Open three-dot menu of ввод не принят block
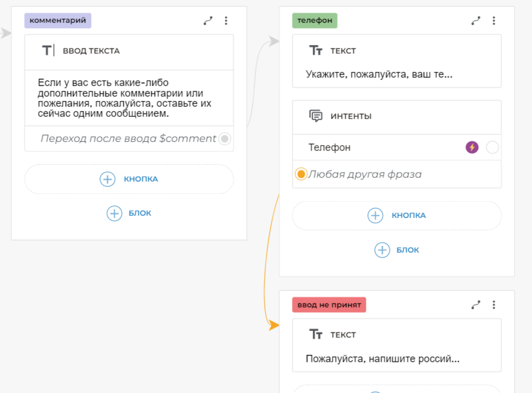This screenshot has width=532, height=393. point(494,305)
